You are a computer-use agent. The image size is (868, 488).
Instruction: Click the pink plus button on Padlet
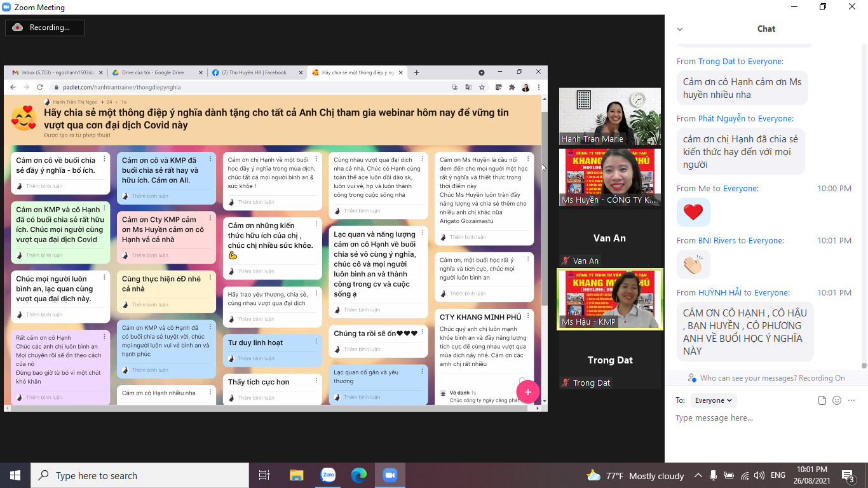[x=527, y=392]
